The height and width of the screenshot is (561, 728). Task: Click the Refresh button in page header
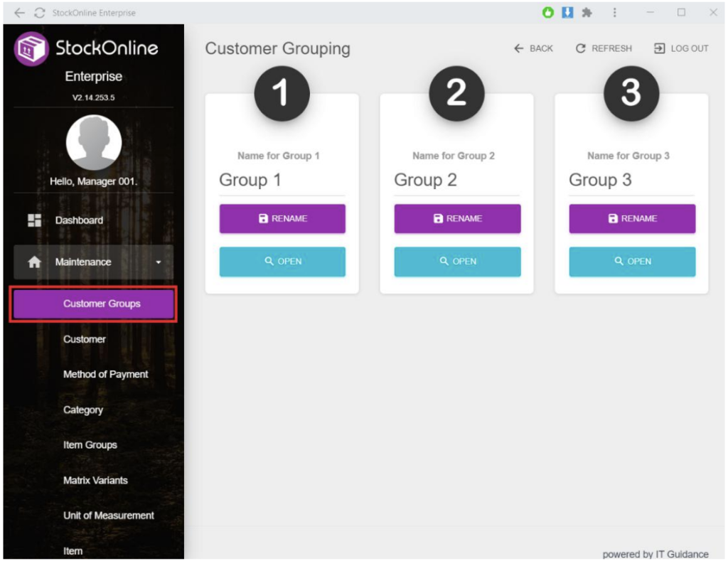(604, 48)
